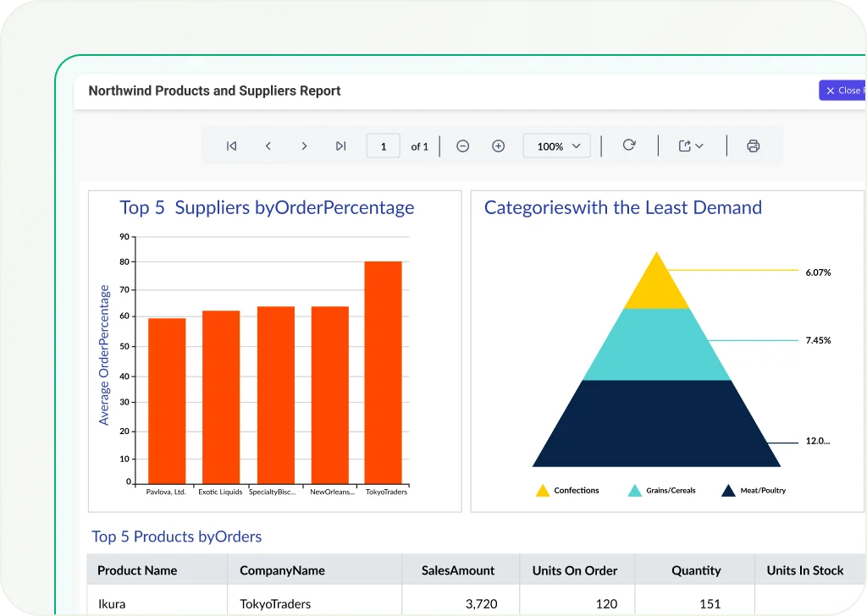
Task: Click inside the page number input field
Action: click(383, 146)
